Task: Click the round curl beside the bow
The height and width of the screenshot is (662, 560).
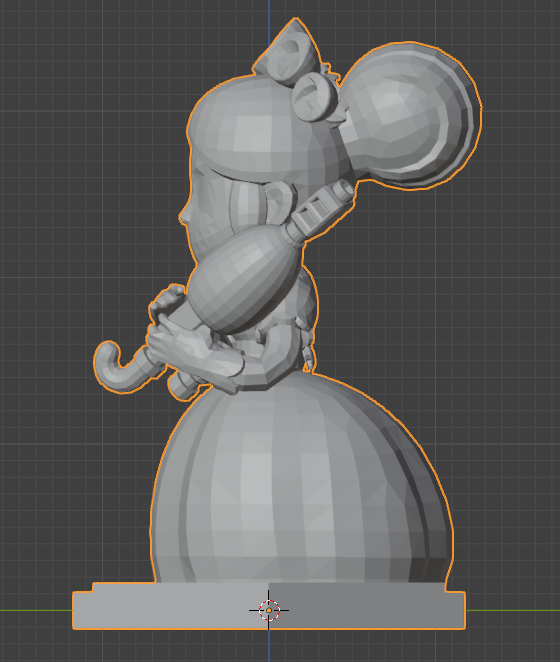Action: pyautogui.click(x=315, y=97)
